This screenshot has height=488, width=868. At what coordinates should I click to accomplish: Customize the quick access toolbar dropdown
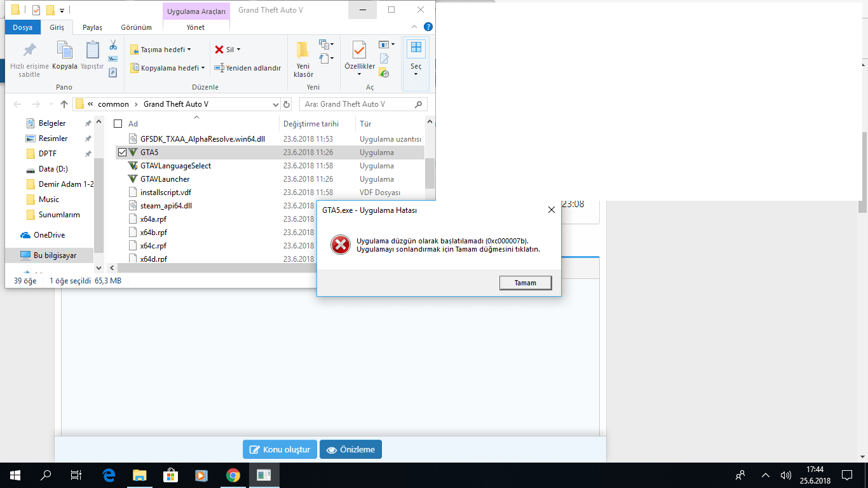pyautogui.click(x=62, y=10)
